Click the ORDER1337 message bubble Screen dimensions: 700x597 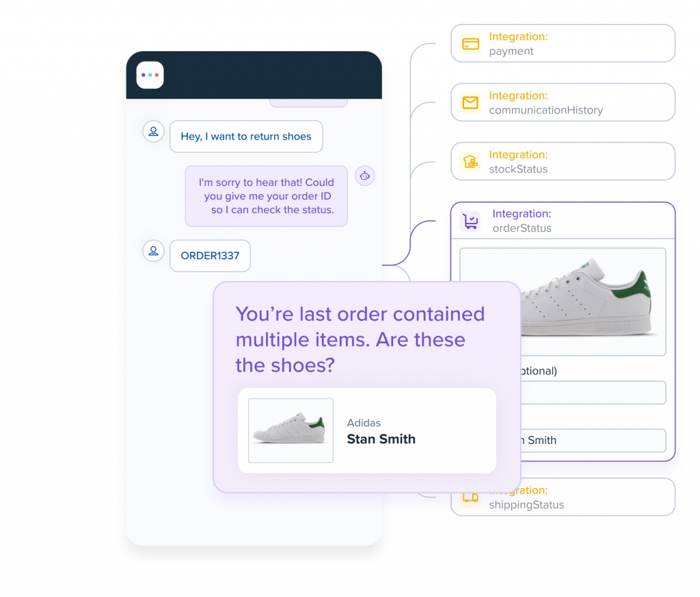(210, 256)
